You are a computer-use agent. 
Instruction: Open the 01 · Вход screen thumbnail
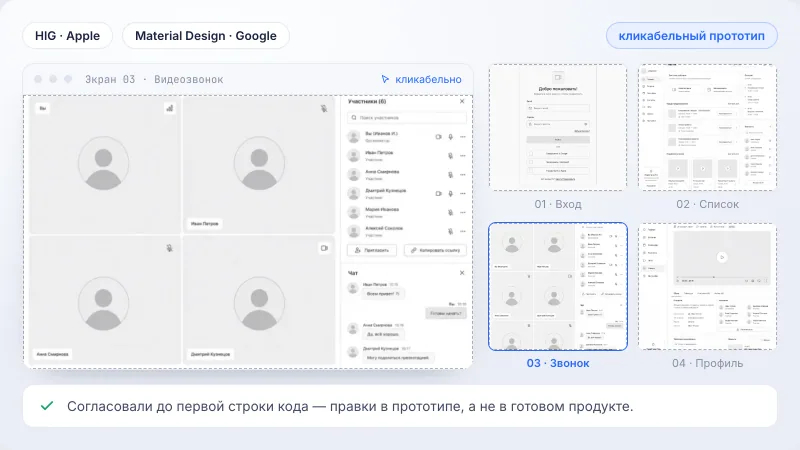point(558,127)
